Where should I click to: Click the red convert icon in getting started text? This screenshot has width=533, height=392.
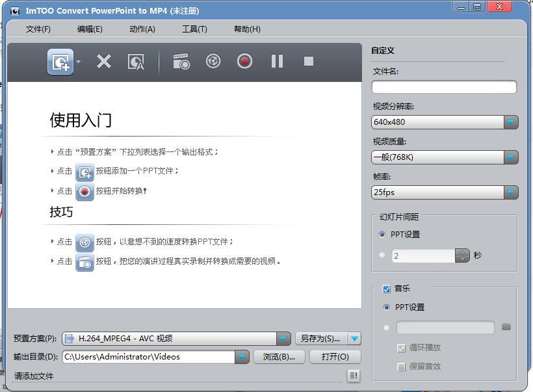pos(84,192)
